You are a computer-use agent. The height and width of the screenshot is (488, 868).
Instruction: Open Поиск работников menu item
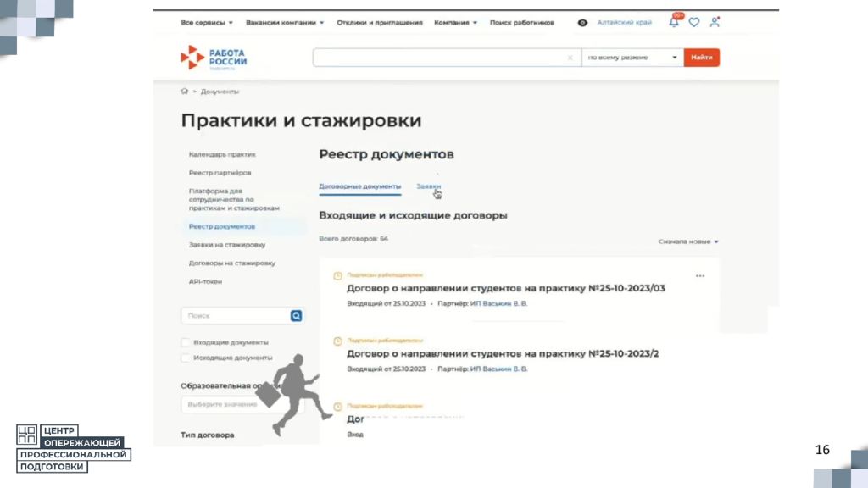521,23
